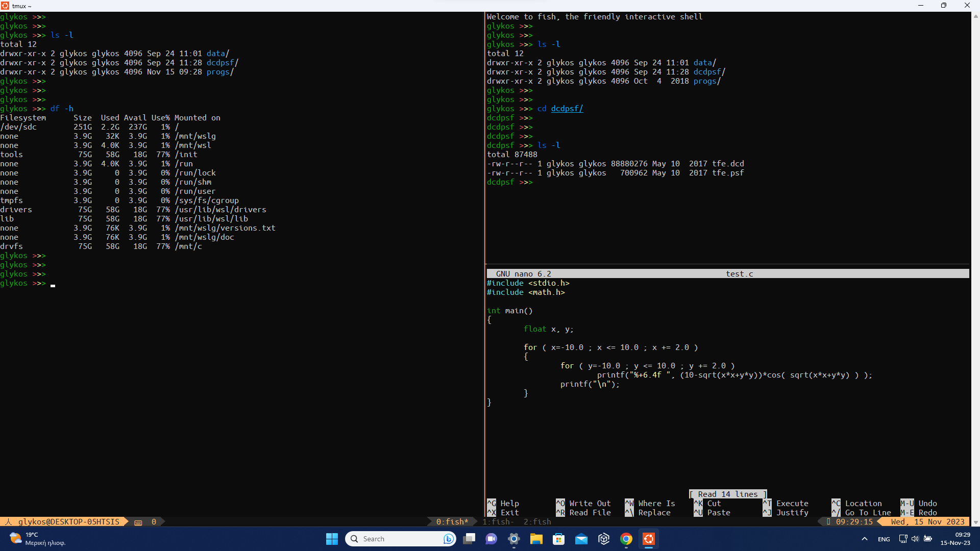Open Task View from the taskbar
Screen dimensions: 980x551
point(469,539)
